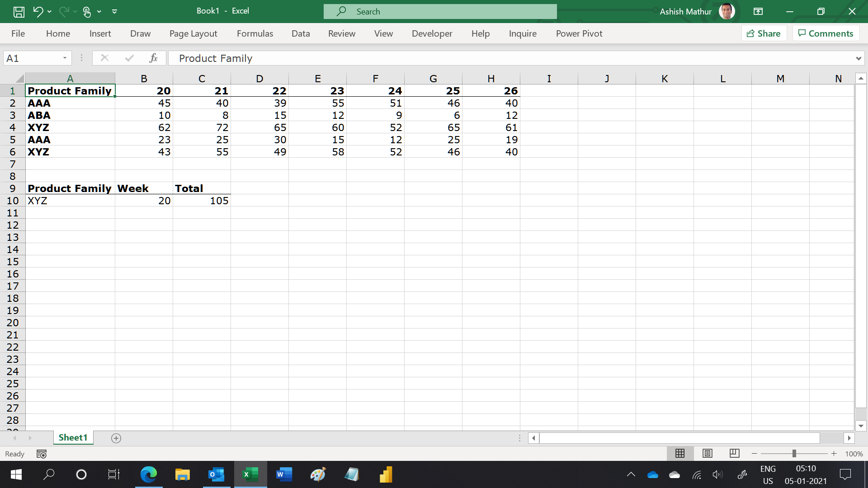The height and width of the screenshot is (488, 868).
Task: Open the Comments pane button
Action: click(826, 33)
